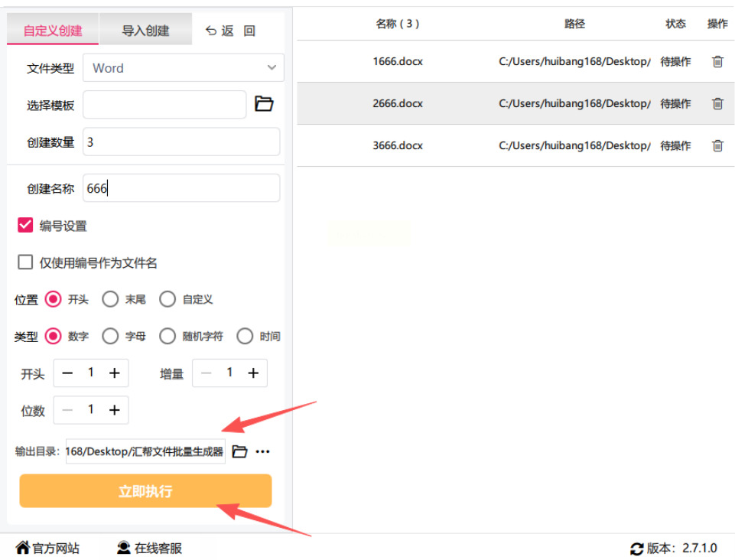
Task: Click the path cell of 1666.docx
Action: click(x=574, y=61)
